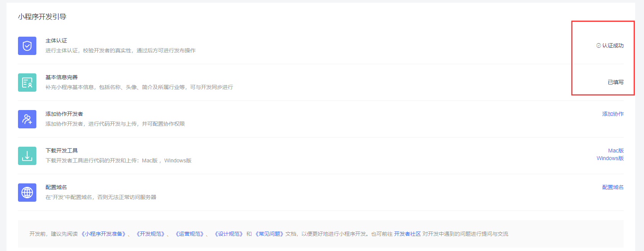Click the check-circle icon beside 认证成功
Image resolution: width=644 pixels, height=251 pixels.
(598, 45)
